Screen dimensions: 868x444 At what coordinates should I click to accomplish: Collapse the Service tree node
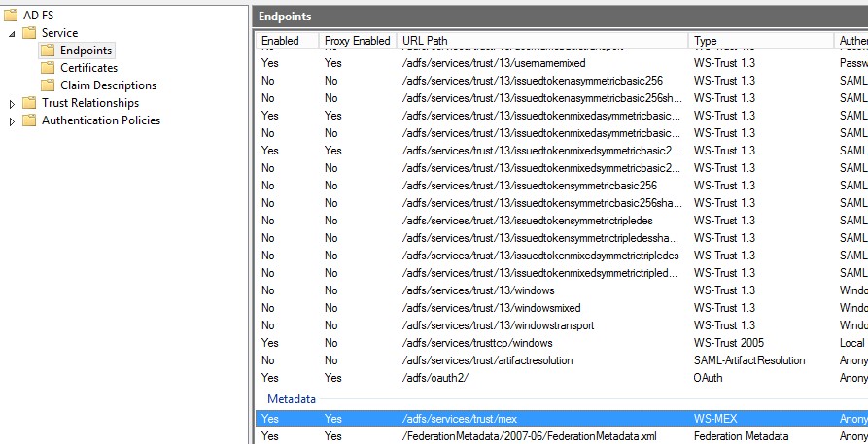(x=13, y=34)
